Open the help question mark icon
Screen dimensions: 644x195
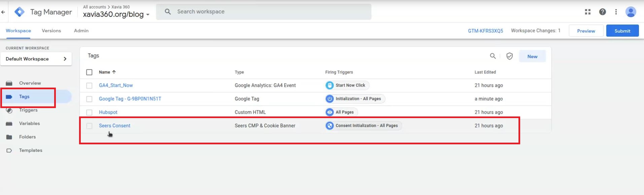pyautogui.click(x=603, y=12)
